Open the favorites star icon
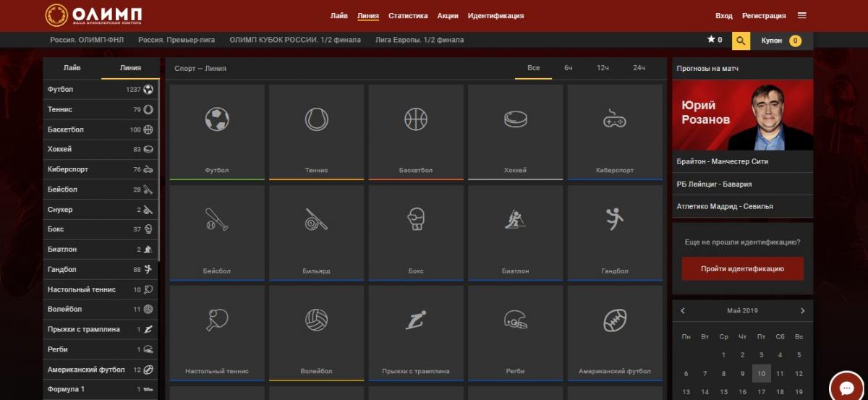Viewport: 868px width, 400px height. click(710, 40)
